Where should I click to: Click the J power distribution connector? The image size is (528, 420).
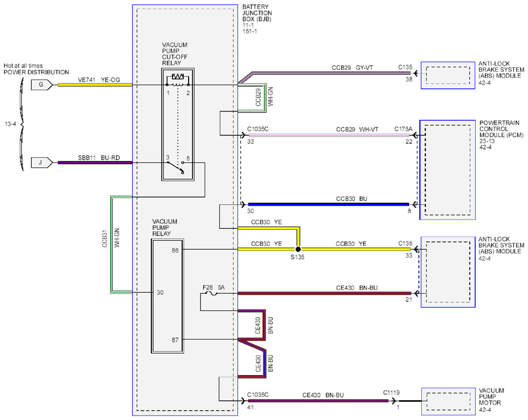(42, 163)
